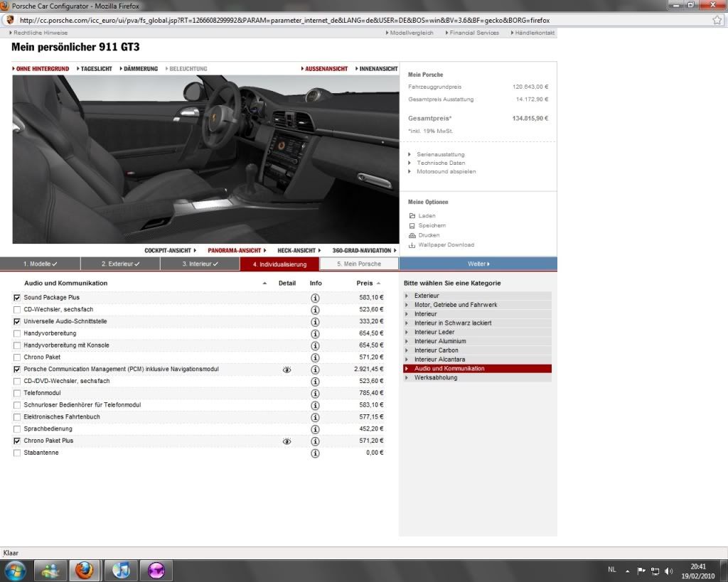The height and width of the screenshot is (582, 728).
Task: Click the Drucken printer icon
Action: [412, 235]
